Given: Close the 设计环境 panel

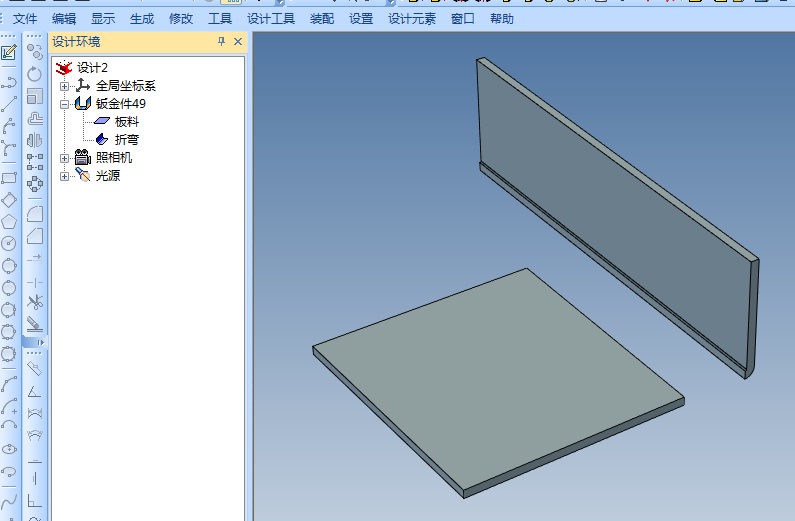Looking at the screenshot, I should pyautogui.click(x=238, y=42).
